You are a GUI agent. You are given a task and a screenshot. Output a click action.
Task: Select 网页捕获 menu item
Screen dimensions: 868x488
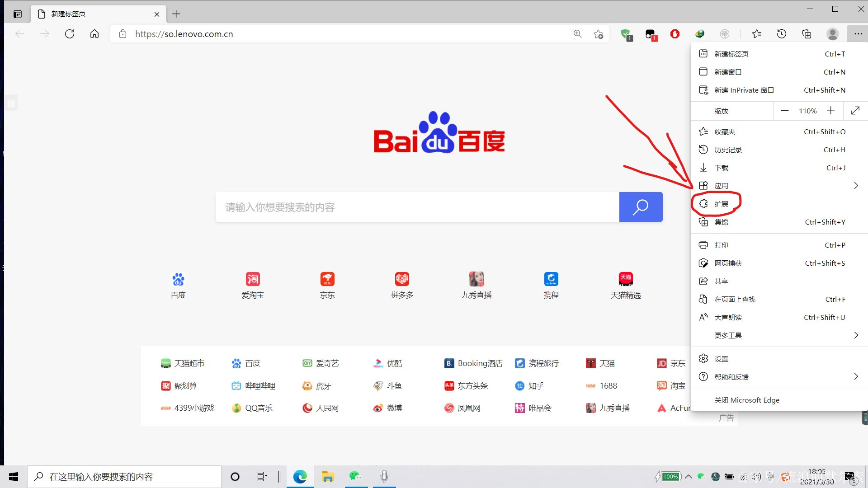(779, 263)
